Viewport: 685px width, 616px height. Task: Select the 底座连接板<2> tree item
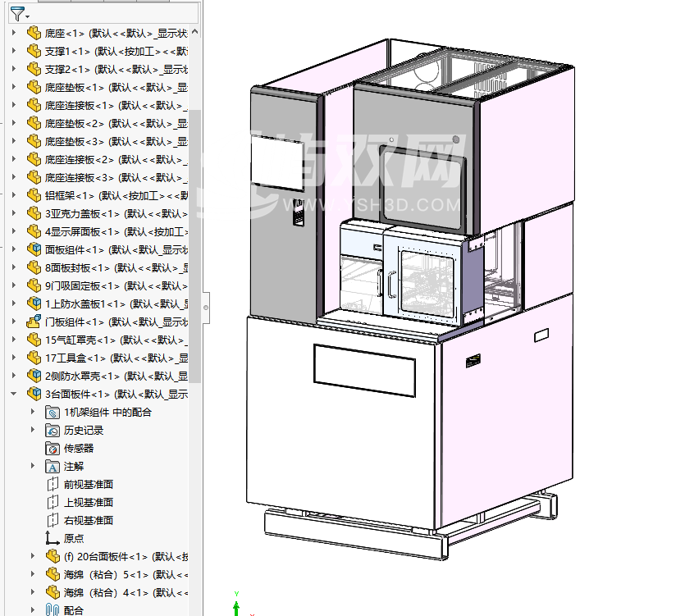[x=116, y=159]
